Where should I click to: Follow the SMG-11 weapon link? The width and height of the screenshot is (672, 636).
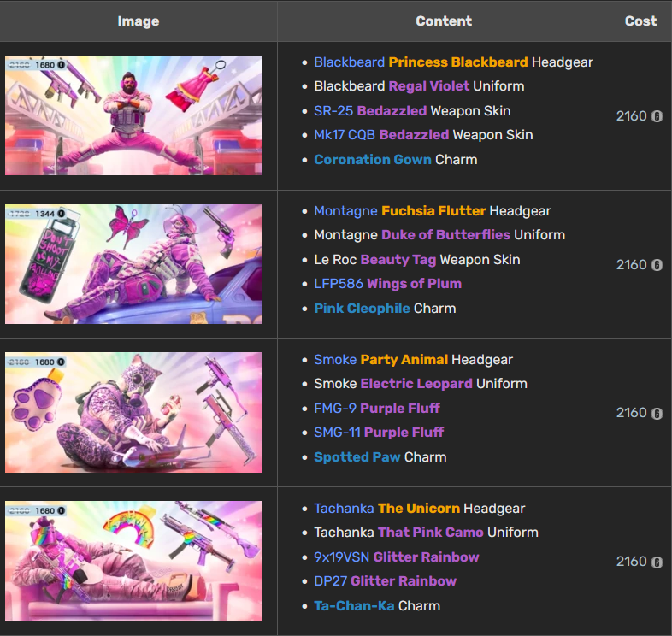point(337,433)
